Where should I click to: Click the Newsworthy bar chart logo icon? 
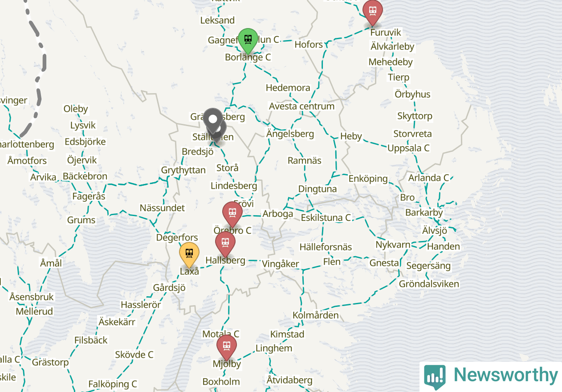[x=435, y=377]
